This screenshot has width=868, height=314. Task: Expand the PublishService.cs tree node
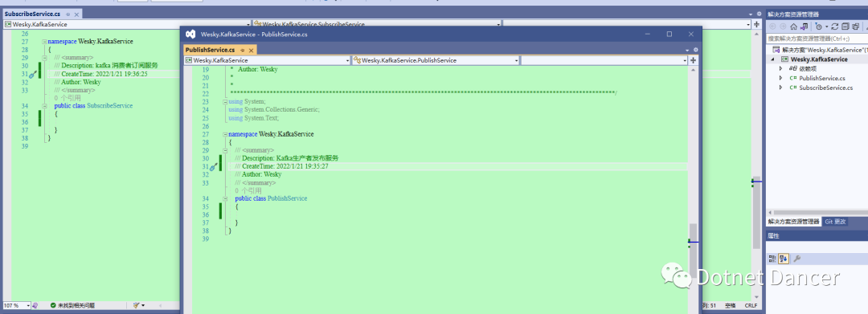coord(781,78)
